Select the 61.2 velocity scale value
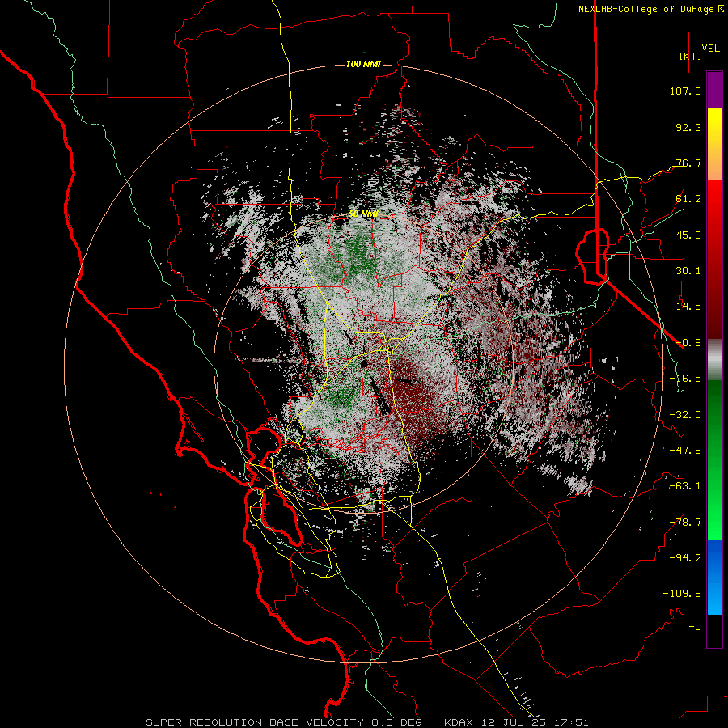The width and height of the screenshot is (728, 728). pos(688,199)
